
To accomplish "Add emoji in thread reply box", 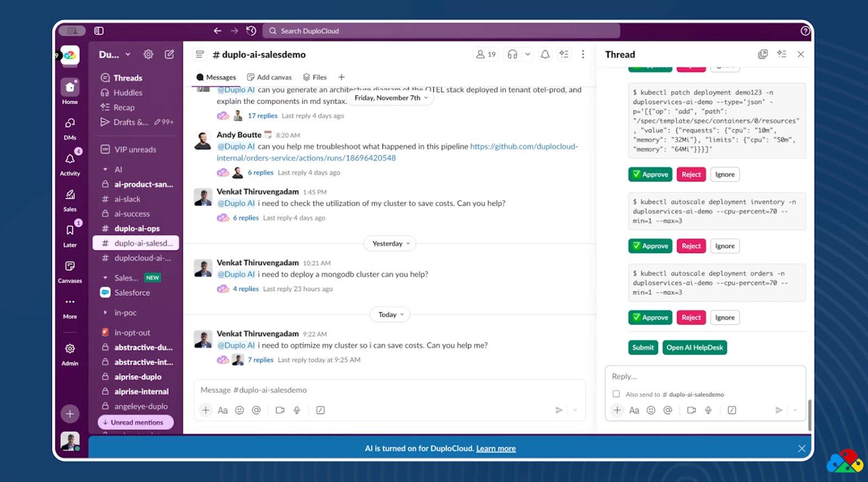I will [x=651, y=410].
